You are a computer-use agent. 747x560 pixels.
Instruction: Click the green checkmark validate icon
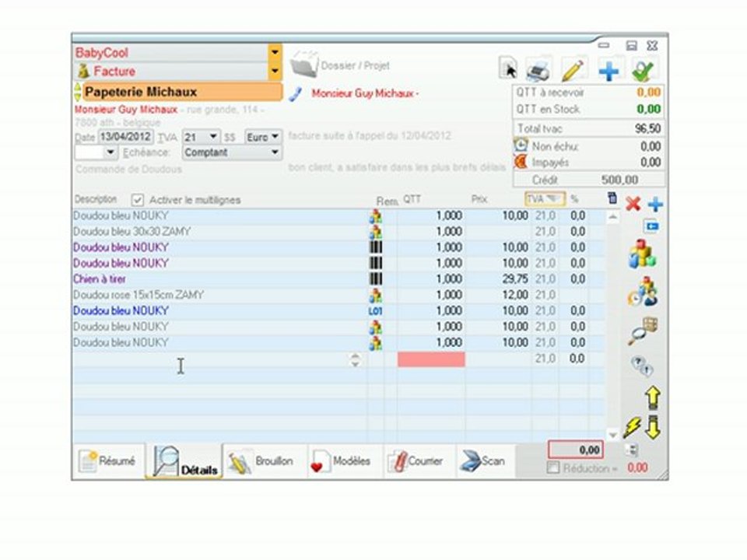643,71
